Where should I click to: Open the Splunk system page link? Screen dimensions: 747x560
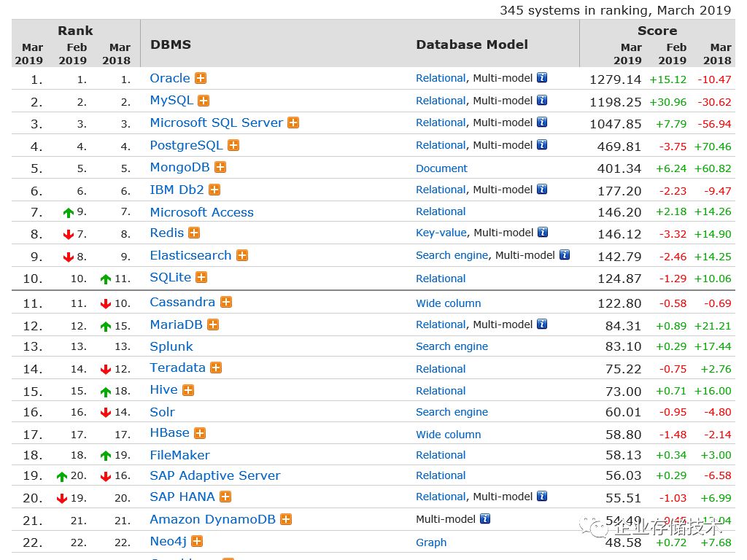[171, 346]
